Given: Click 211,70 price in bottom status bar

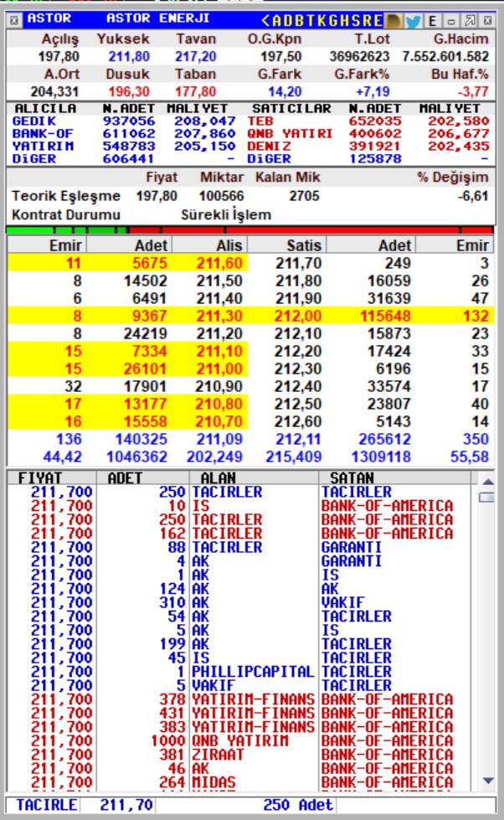Looking at the screenshot, I should pos(126,804).
